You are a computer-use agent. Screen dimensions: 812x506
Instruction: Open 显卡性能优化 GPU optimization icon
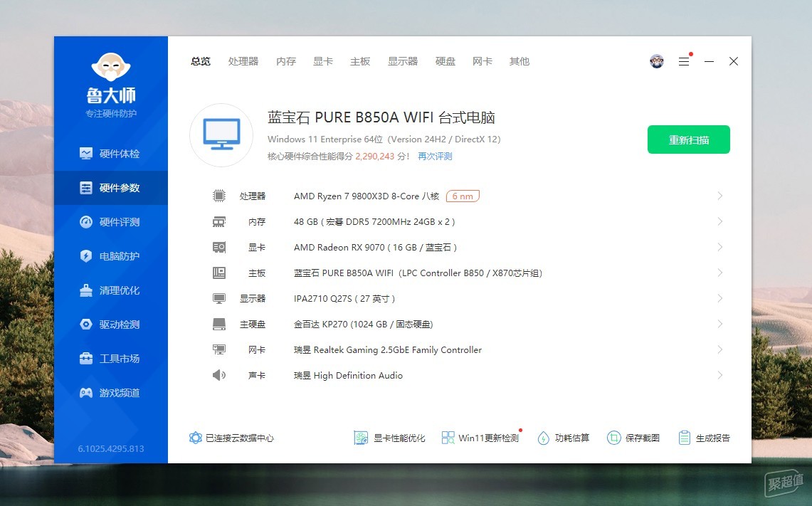point(360,438)
